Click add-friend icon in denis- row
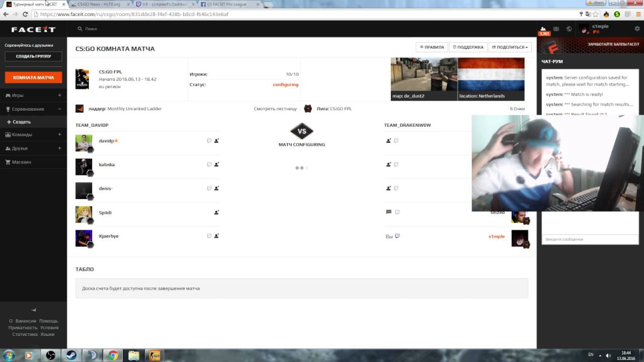 click(216, 189)
